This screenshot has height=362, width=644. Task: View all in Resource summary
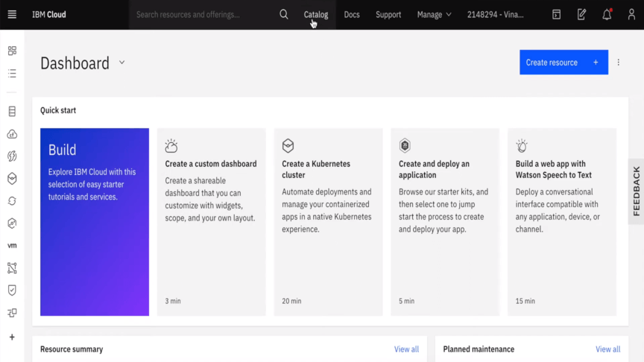(406, 349)
